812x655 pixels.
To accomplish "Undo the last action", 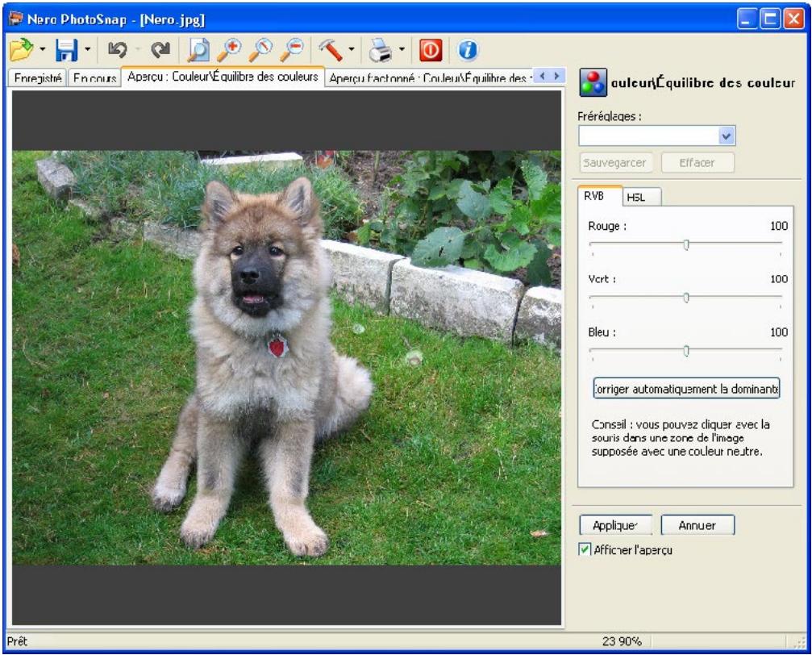I will [x=118, y=50].
